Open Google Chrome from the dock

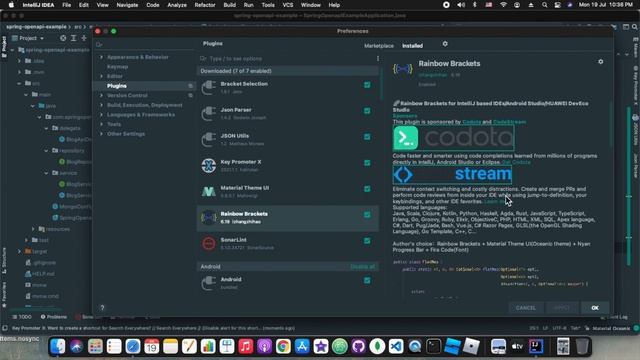283,347
